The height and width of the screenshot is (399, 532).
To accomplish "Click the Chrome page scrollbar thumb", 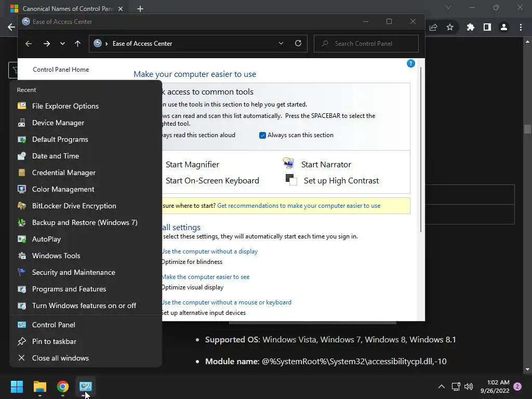I will [527, 129].
